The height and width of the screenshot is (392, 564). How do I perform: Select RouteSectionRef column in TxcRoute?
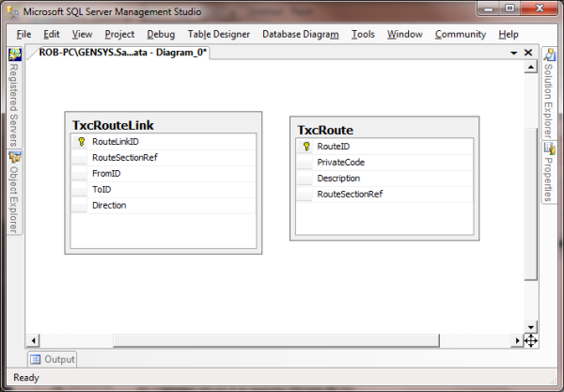[384, 195]
